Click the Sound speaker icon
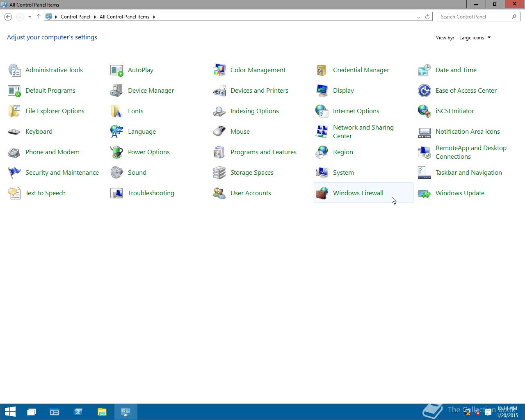The height and width of the screenshot is (420, 525). 117,173
